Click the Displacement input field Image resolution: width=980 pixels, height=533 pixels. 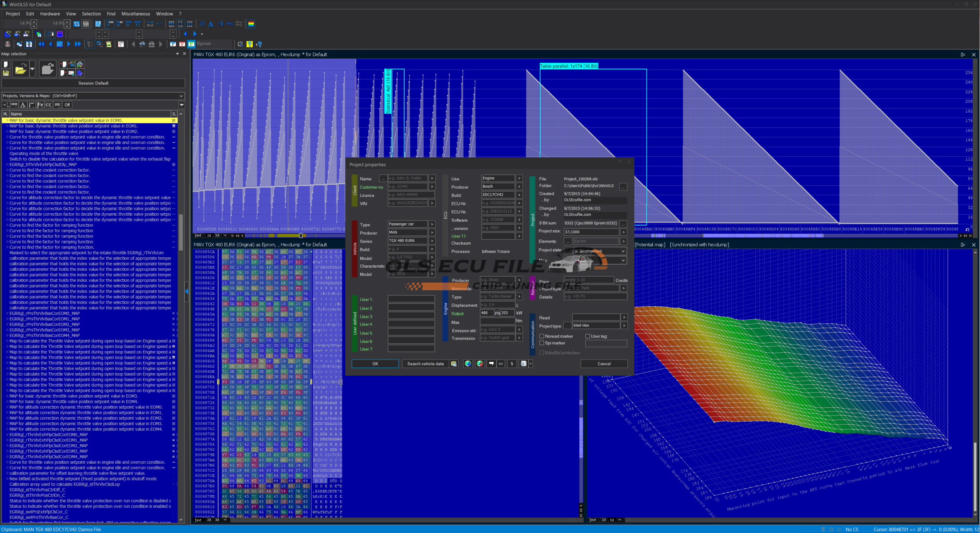(497, 305)
